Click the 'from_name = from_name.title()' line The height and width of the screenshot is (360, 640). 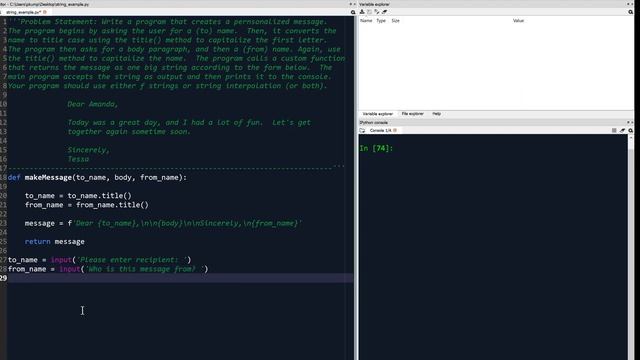[x=87, y=205]
